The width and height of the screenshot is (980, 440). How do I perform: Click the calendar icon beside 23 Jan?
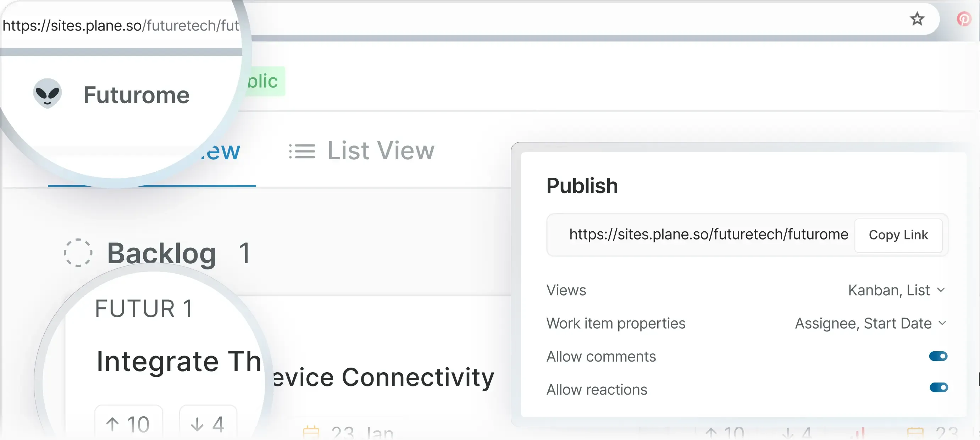pos(311,430)
